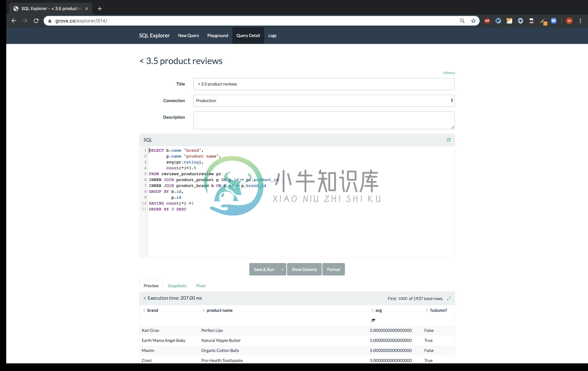
Task: Bookmark this page with the star
Action: (x=473, y=21)
